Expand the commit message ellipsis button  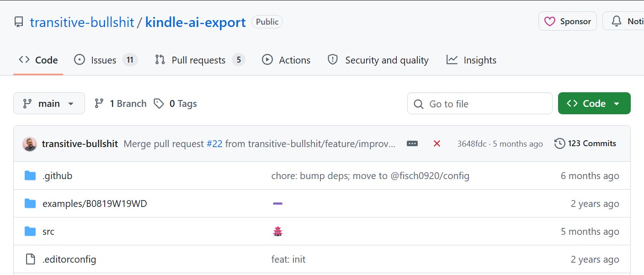click(x=412, y=143)
